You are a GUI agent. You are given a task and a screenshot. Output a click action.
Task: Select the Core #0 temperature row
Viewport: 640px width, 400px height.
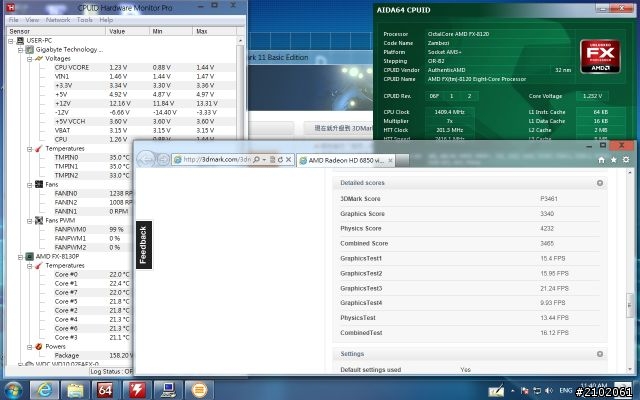click(x=93, y=275)
